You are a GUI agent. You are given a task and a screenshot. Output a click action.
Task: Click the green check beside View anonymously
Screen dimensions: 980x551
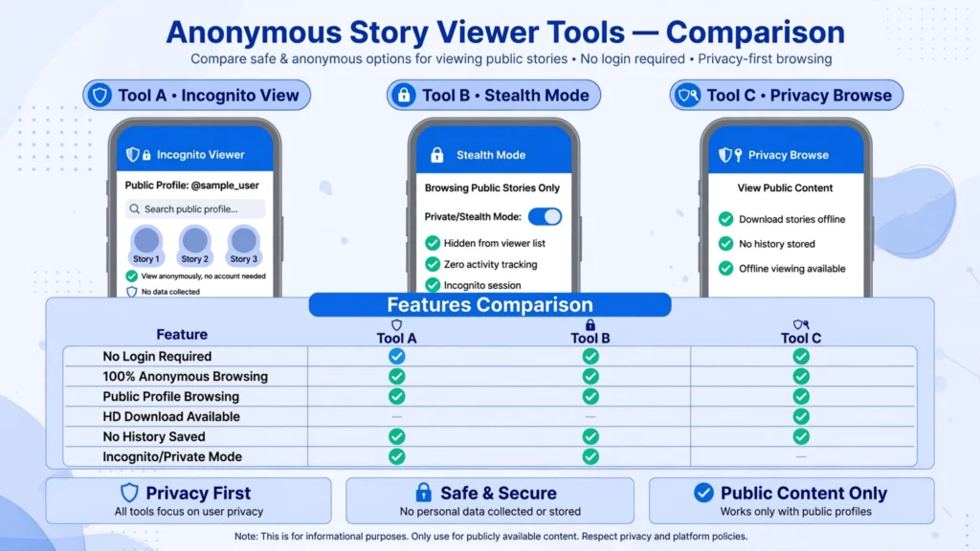point(131,275)
